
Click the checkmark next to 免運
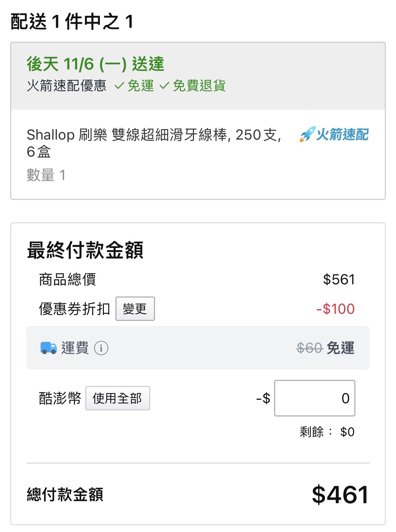click(119, 86)
